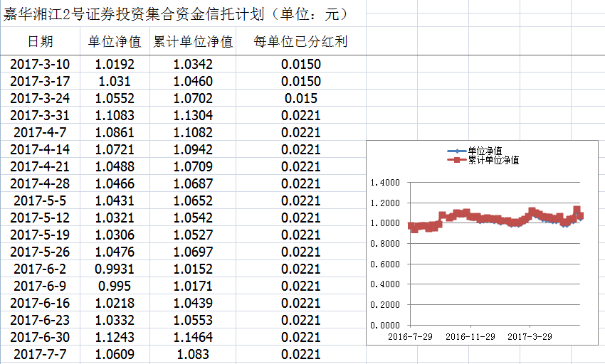This screenshot has width=605, height=364.
Task: Click the 每单位已分红利 header cell
Action: pos(300,42)
